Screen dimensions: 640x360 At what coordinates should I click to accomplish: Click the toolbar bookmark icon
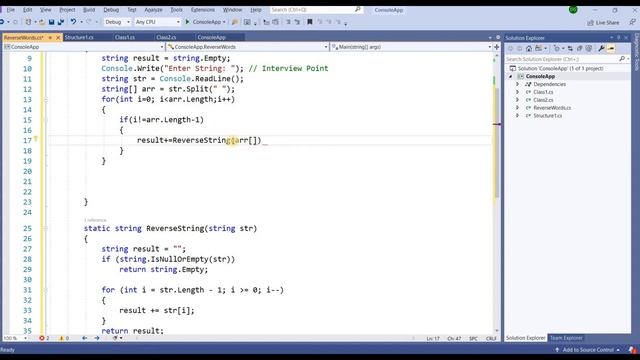click(310, 22)
